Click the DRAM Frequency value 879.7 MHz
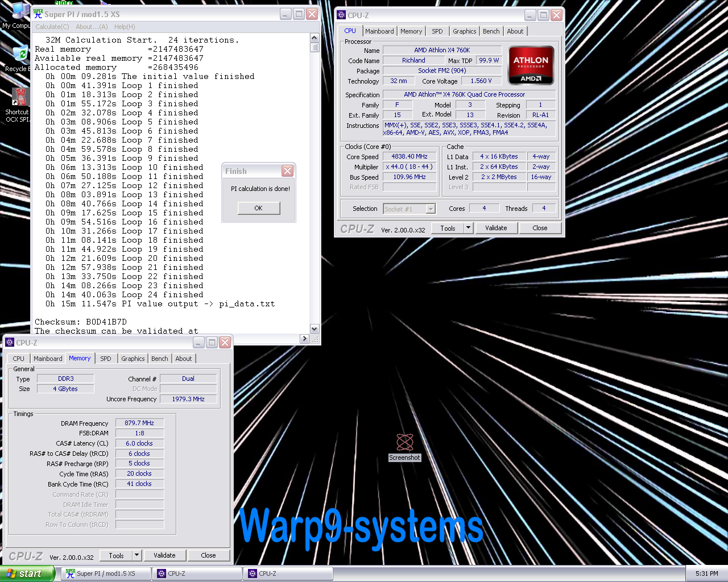The height and width of the screenshot is (582, 728). [139, 423]
